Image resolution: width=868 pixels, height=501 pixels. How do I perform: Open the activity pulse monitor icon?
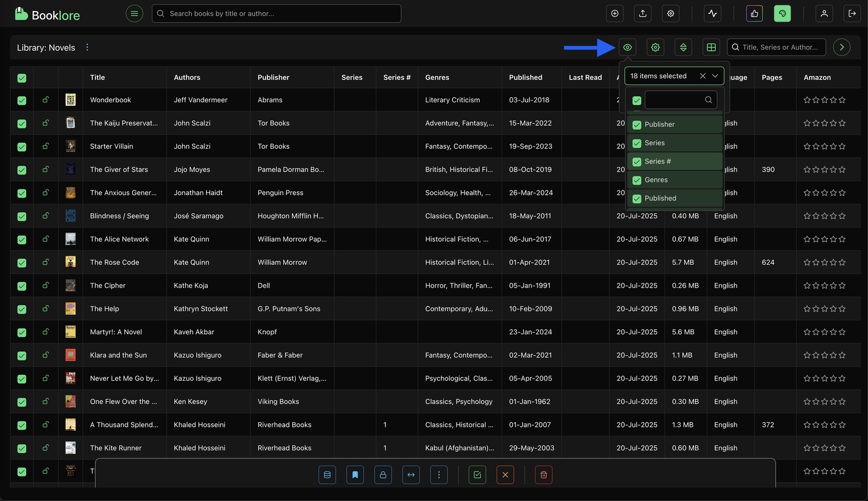(712, 13)
